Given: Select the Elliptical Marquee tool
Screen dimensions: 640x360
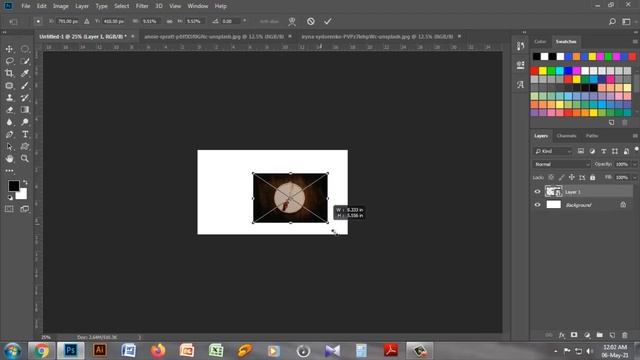Looking at the screenshot, I should coord(24,49).
